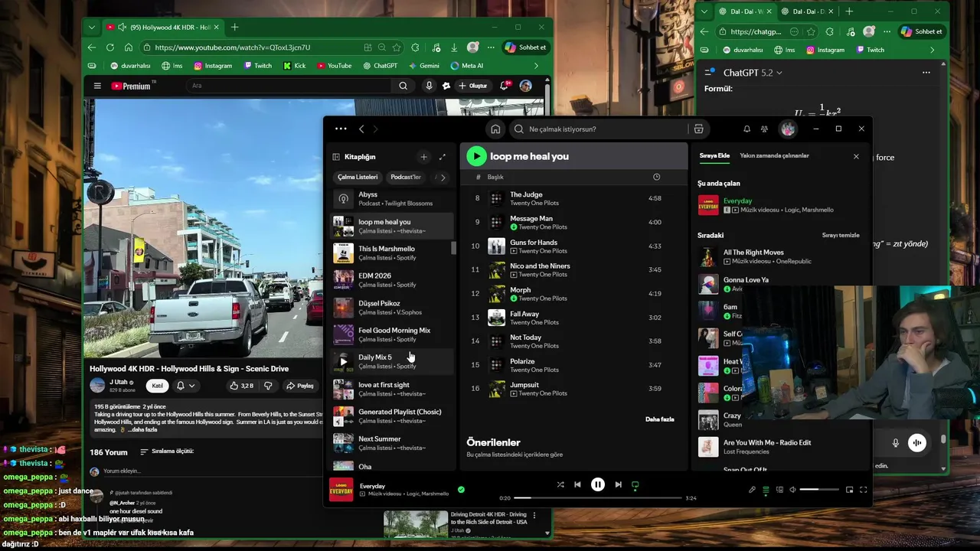This screenshot has height=551, width=980.
Task: Click 'Sohbet et' Copilot button in YouTube window
Action: pos(525,47)
